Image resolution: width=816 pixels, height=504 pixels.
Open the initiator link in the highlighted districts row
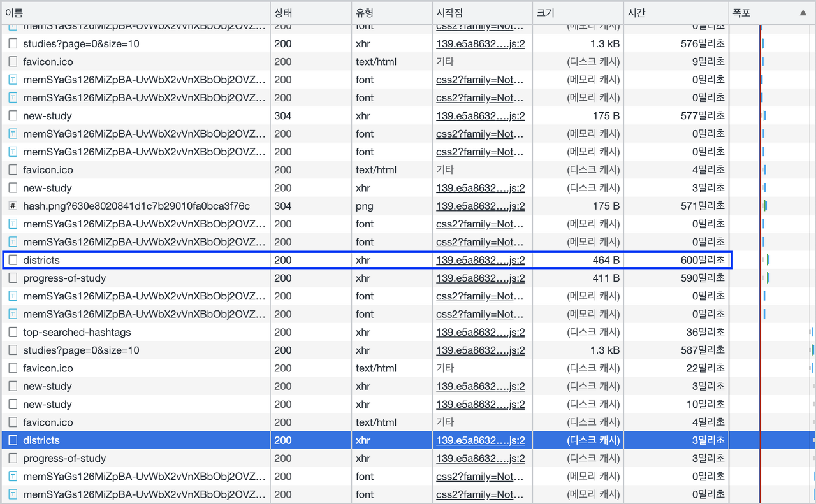tap(481, 440)
